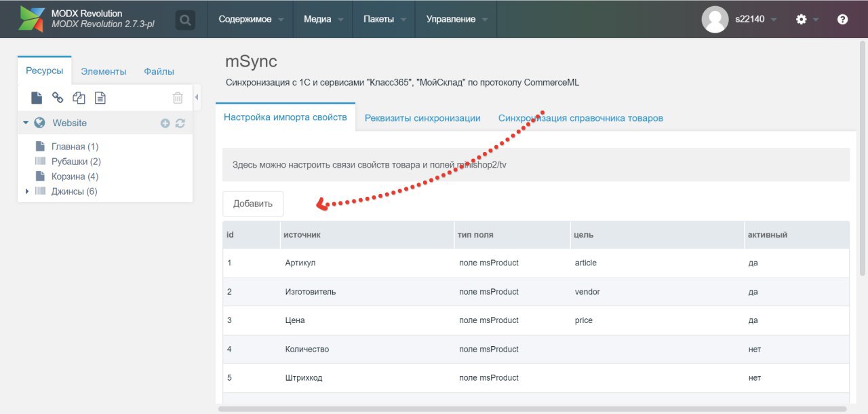
Task: Collapse the left sidebar panel arrow
Action: [197, 98]
